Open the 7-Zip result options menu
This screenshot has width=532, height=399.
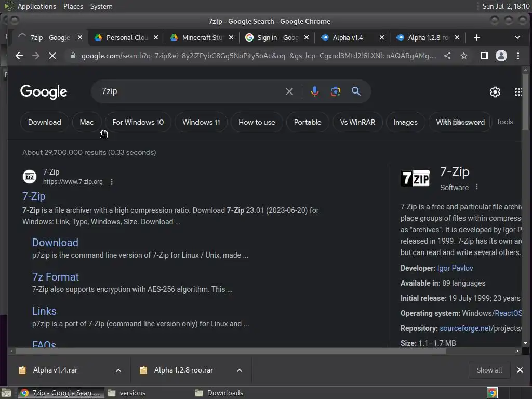click(112, 182)
